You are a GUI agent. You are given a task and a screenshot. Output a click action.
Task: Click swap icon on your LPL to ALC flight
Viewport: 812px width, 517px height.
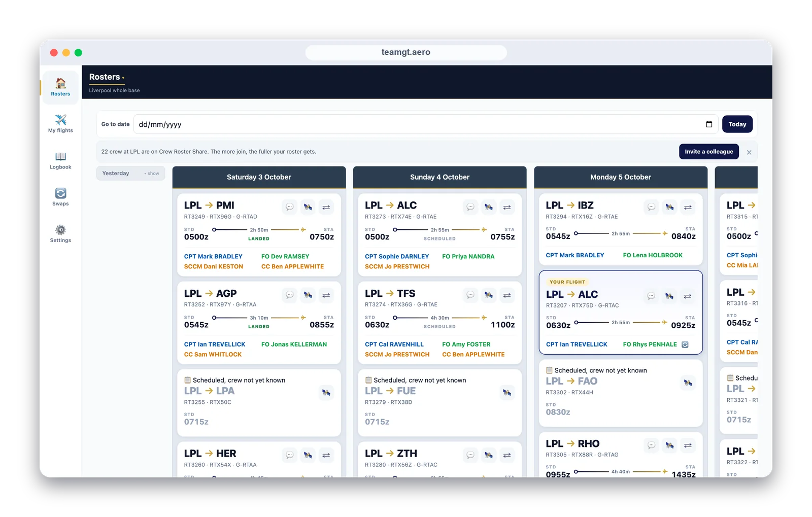click(x=688, y=296)
